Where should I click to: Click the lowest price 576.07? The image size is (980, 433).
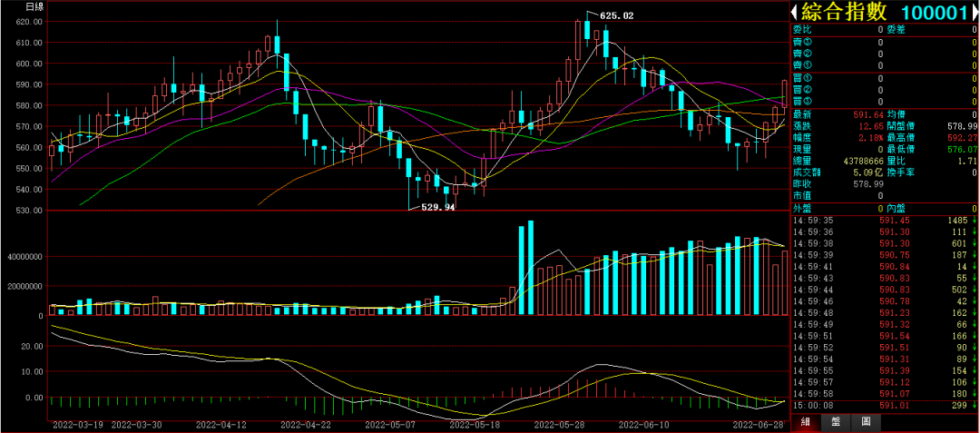click(x=963, y=150)
